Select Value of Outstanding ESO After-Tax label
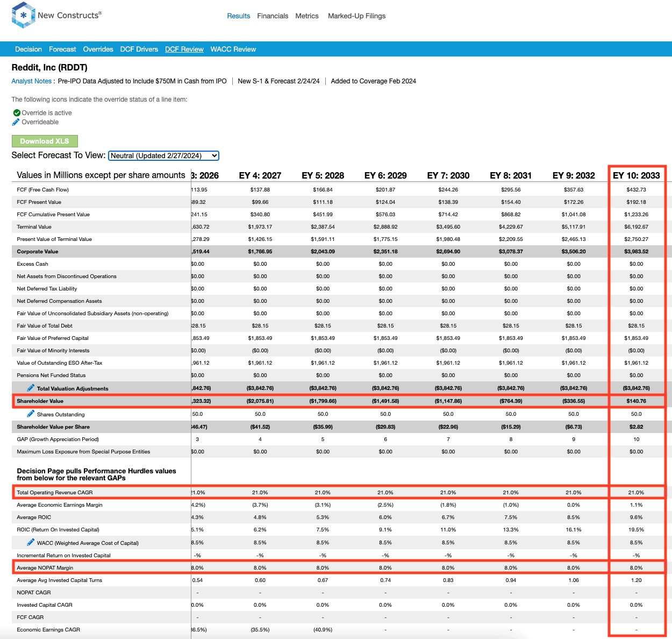This screenshot has height=639, width=672. coord(60,363)
